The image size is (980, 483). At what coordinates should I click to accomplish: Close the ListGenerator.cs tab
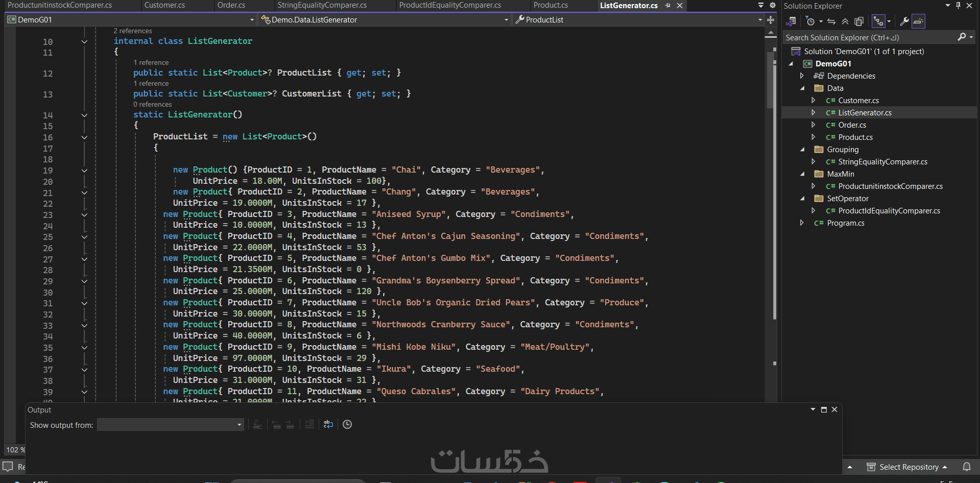coord(680,6)
